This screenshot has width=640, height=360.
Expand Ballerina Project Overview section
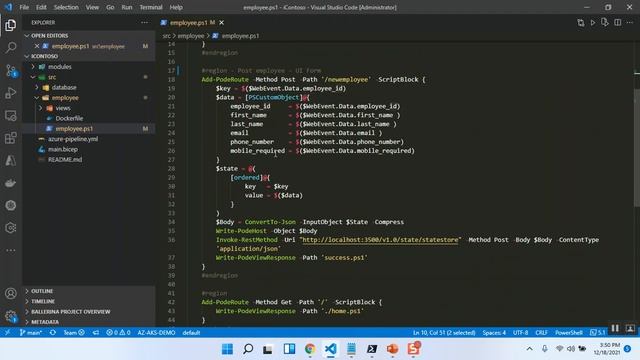pyautogui.click(x=89, y=311)
